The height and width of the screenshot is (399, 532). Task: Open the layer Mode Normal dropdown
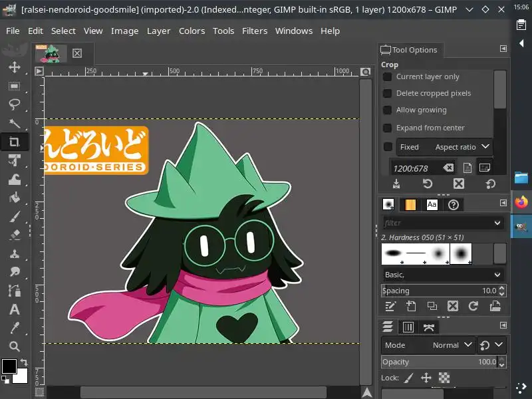(428, 345)
